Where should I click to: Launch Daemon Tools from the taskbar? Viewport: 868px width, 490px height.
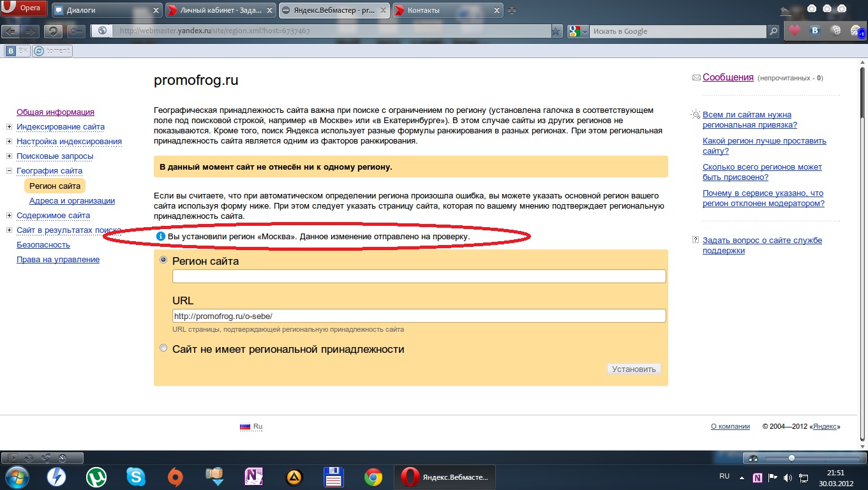point(56,477)
